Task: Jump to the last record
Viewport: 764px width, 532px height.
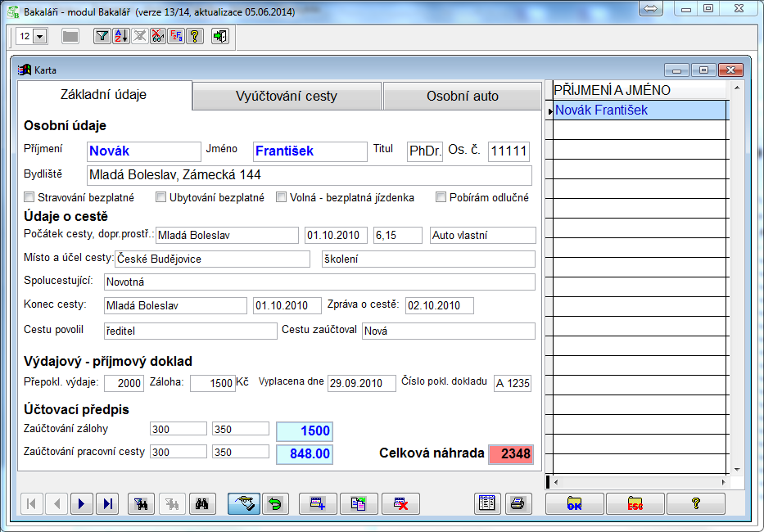Action: click(x=106, y=503)
